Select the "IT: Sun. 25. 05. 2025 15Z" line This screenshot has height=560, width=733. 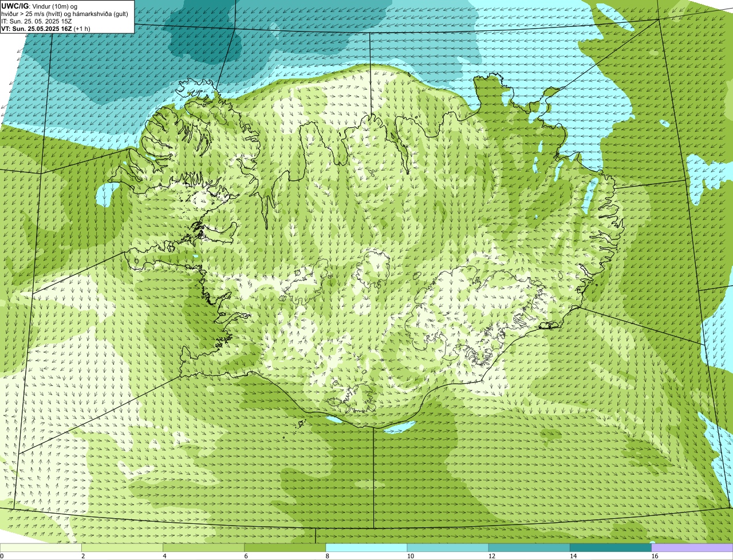pyautogui.click(x=37, y=21)
